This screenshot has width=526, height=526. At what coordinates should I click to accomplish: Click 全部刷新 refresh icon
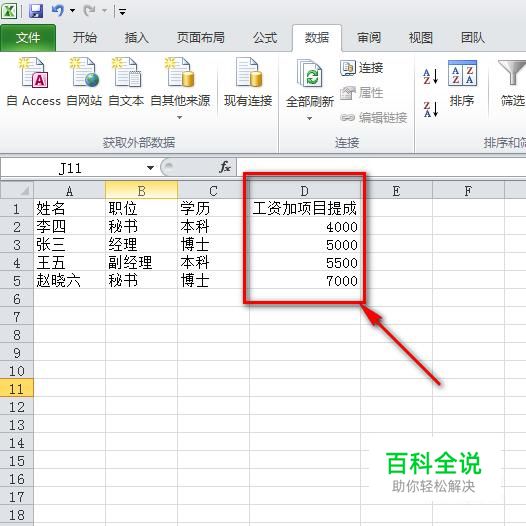310,73
